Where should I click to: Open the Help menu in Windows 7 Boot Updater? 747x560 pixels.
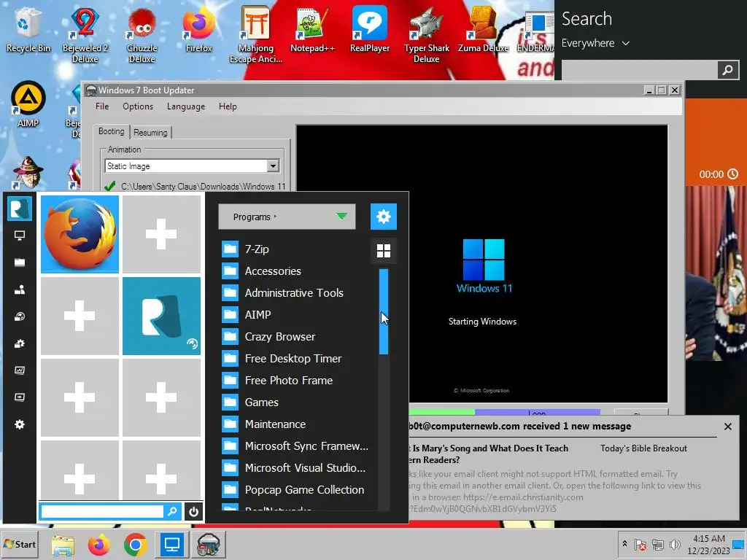click(228, 106)
